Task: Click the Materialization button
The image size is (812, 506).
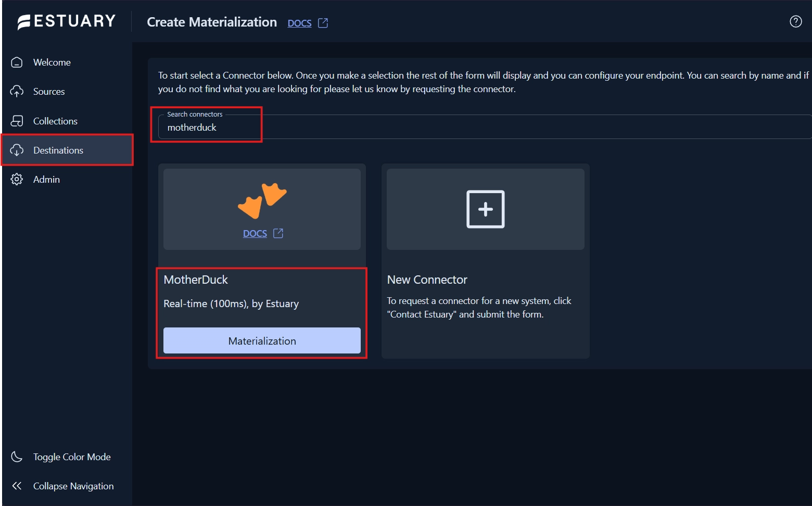Action: [x=262, y=340]
